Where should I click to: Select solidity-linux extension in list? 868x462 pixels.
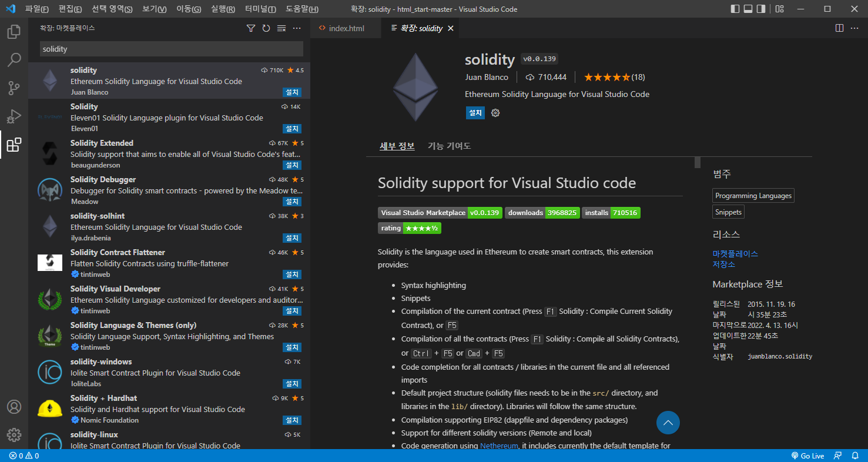click(169, 440)
